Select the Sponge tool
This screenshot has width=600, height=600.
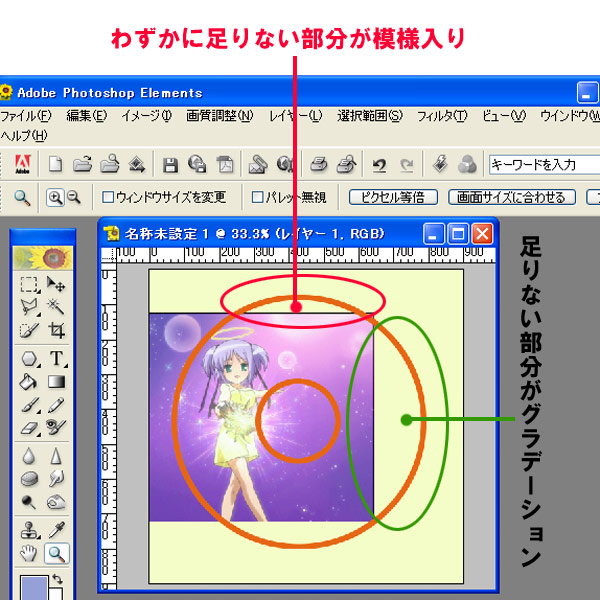click(x=29, y=478)
